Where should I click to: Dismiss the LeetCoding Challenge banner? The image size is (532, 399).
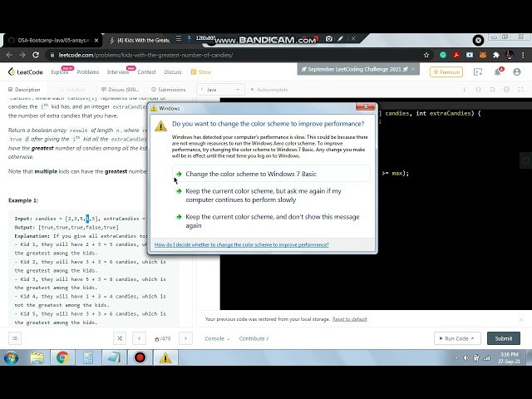pyautogui.click(x=413, y=69)
